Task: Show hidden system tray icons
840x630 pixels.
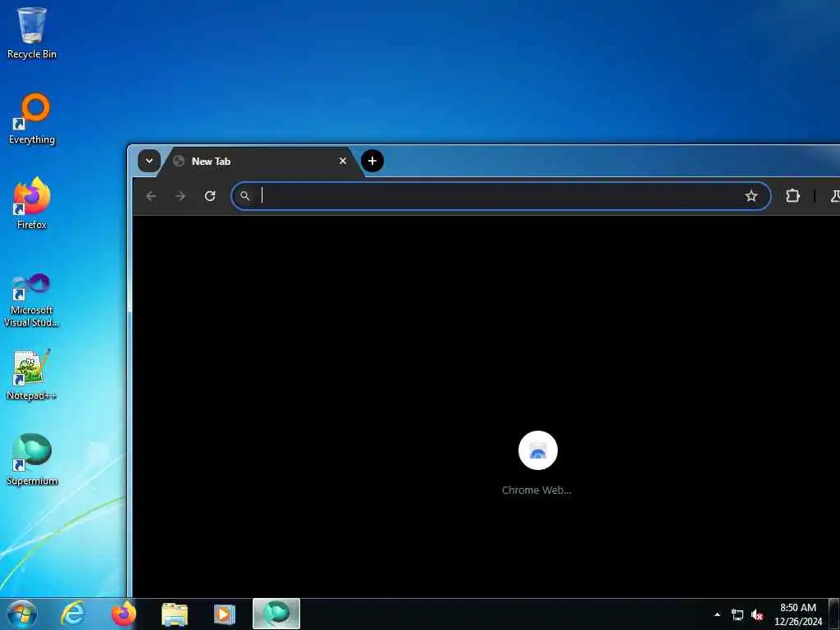Action: click(x=717, y=614)
